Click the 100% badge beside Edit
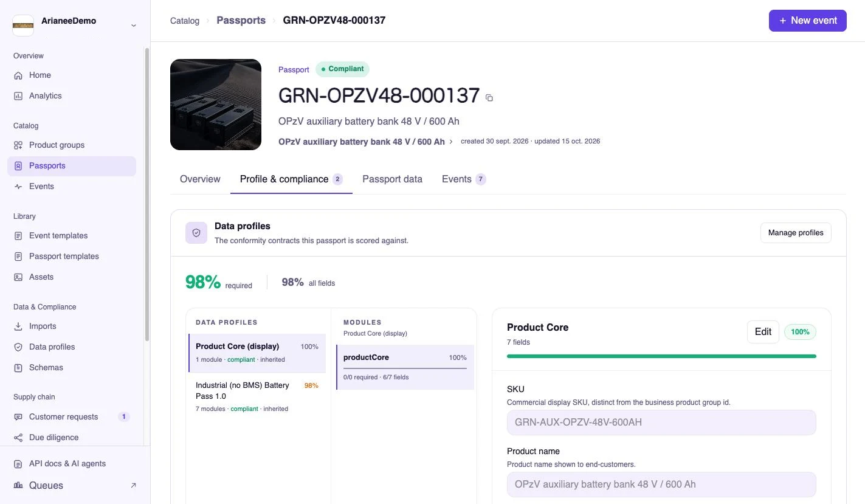Image resolution: width=865 pixels, height=504 pixels. 800,332
